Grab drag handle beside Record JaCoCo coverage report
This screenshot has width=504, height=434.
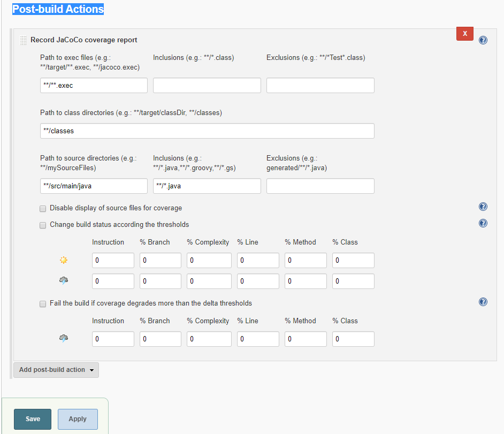point(23,40)
